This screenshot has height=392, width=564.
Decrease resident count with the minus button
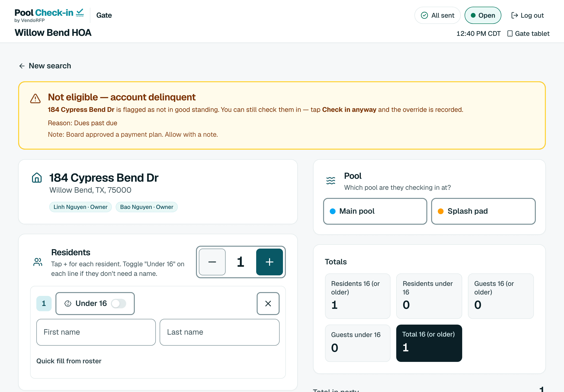pos(212,262)
